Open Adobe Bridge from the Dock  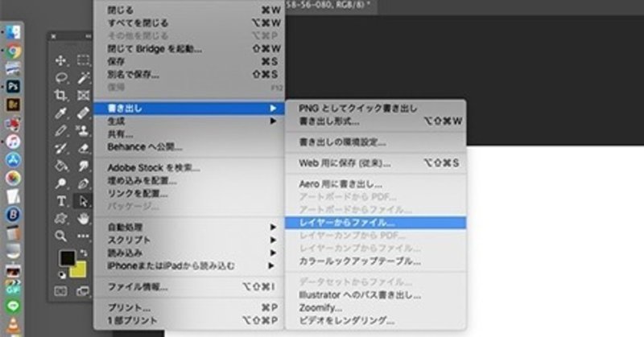13,105
